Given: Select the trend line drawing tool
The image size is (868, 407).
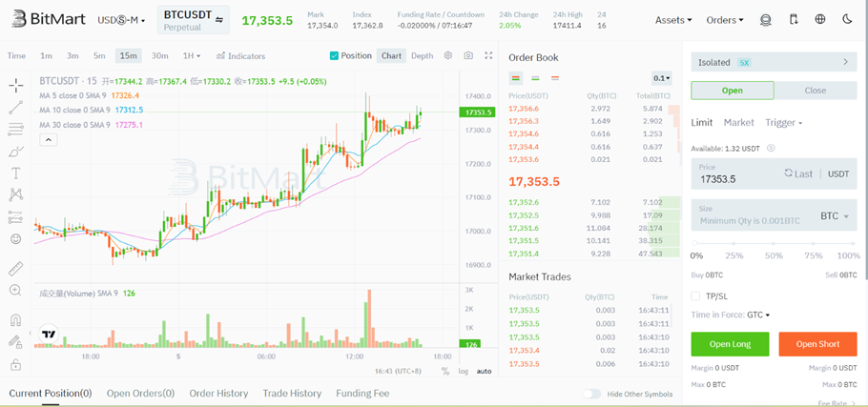Looking at the screenshot, I should [16, 108].
